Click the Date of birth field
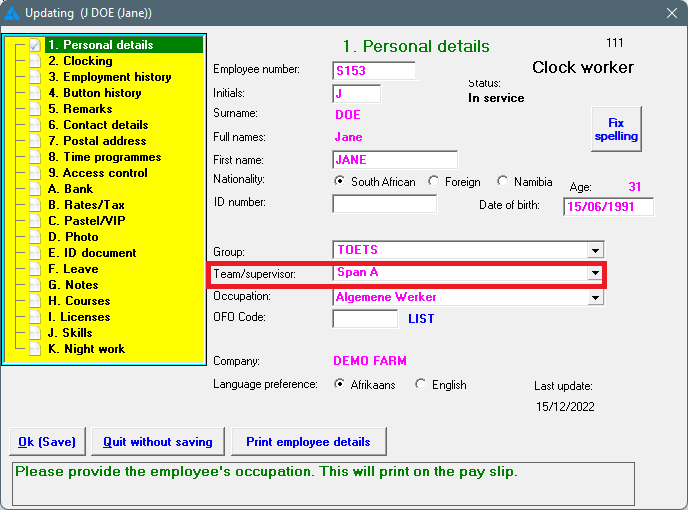688x510 pixels. coord(609,206)
